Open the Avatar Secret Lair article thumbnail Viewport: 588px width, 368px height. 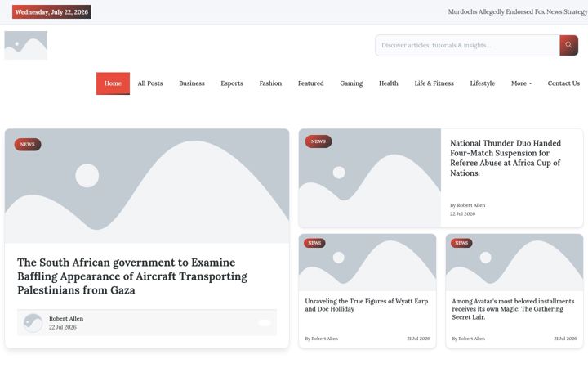pyautogui.click(x=514, y=263)
